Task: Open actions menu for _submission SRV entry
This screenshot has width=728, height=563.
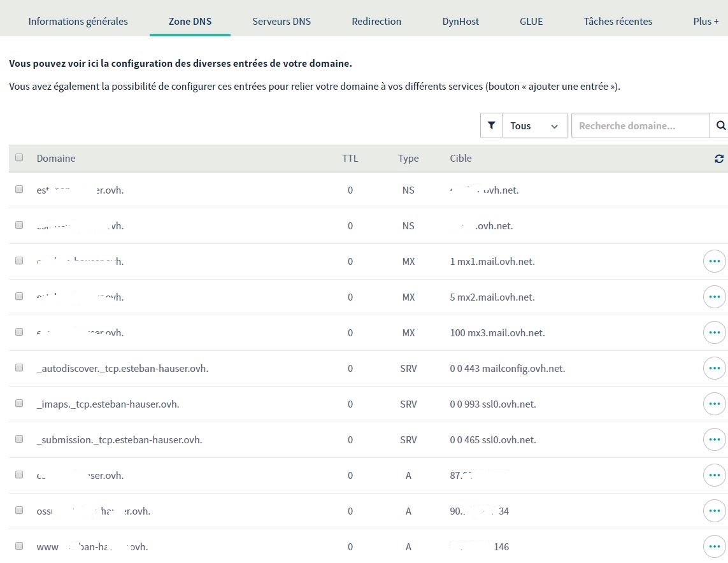Action: (714, 439)
